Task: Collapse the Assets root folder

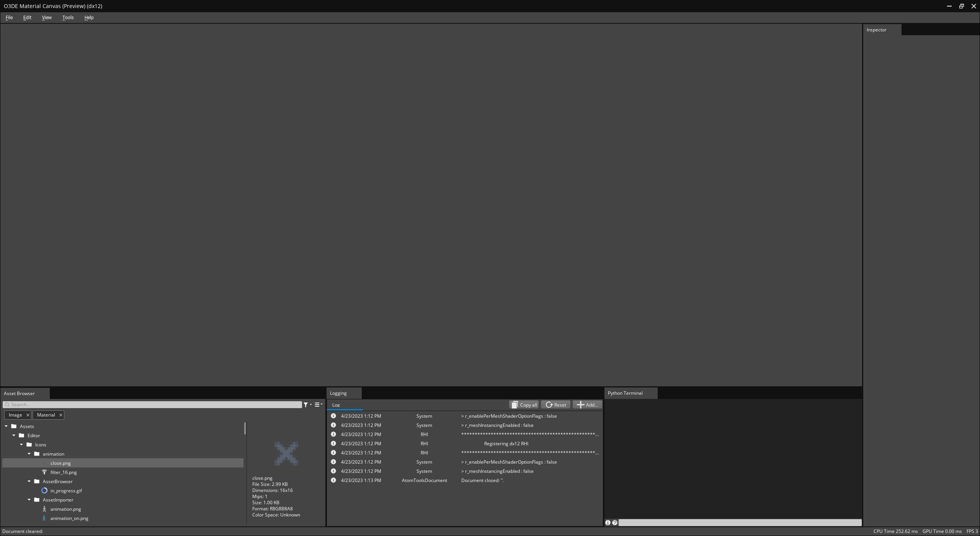Action: click(6, 427)
